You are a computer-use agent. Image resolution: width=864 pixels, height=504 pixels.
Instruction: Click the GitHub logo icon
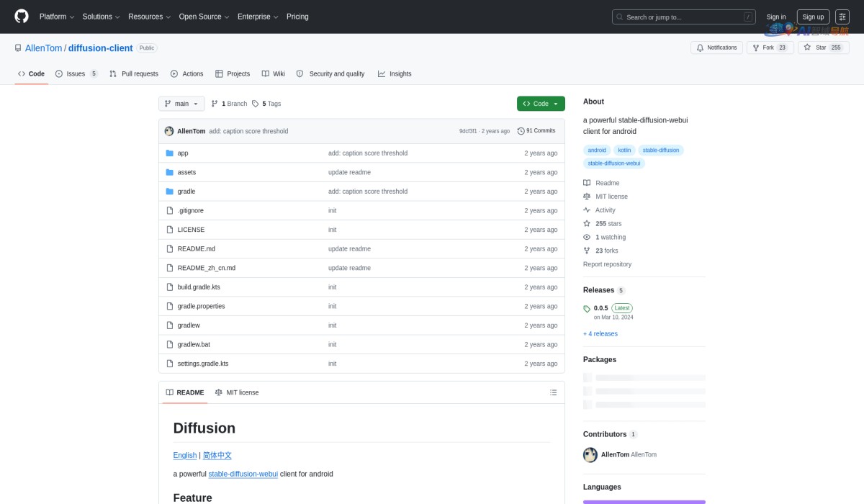(x=22, y=17)
